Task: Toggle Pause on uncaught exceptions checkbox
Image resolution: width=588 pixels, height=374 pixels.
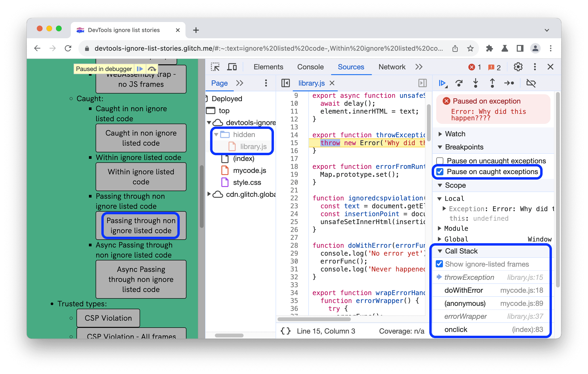Action: click(x=442, y=161)
